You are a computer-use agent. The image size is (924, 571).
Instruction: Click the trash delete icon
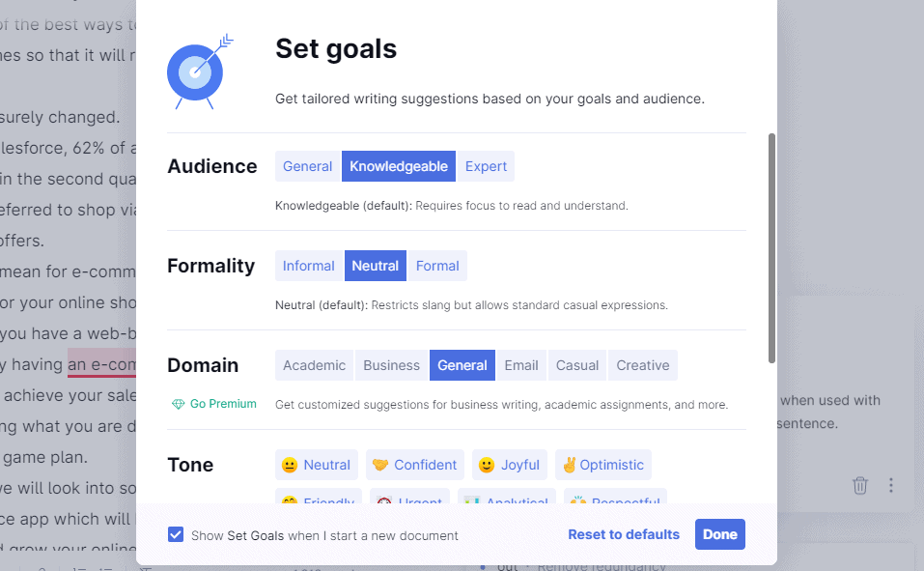coord(859,485)
